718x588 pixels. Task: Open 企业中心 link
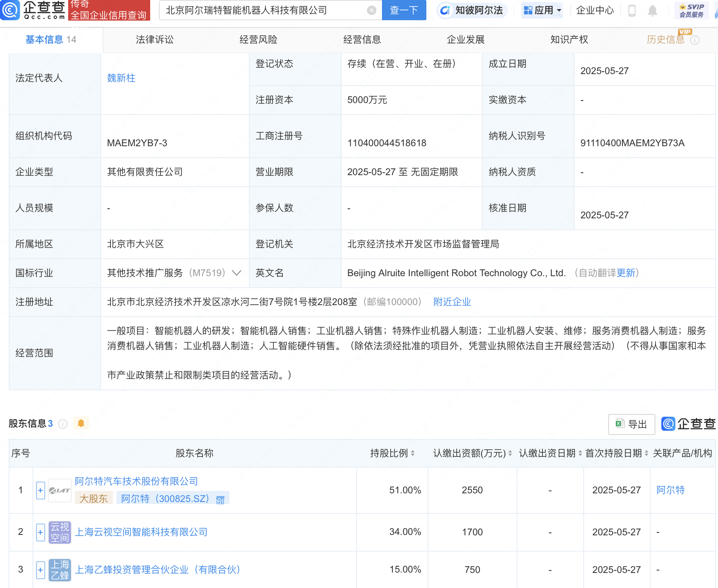(595, 10)
